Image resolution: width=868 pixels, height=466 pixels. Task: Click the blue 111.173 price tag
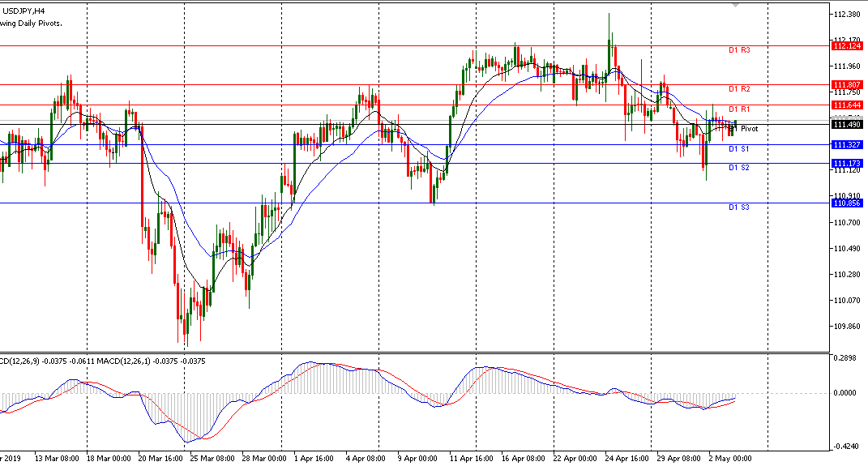coord(846,164)
